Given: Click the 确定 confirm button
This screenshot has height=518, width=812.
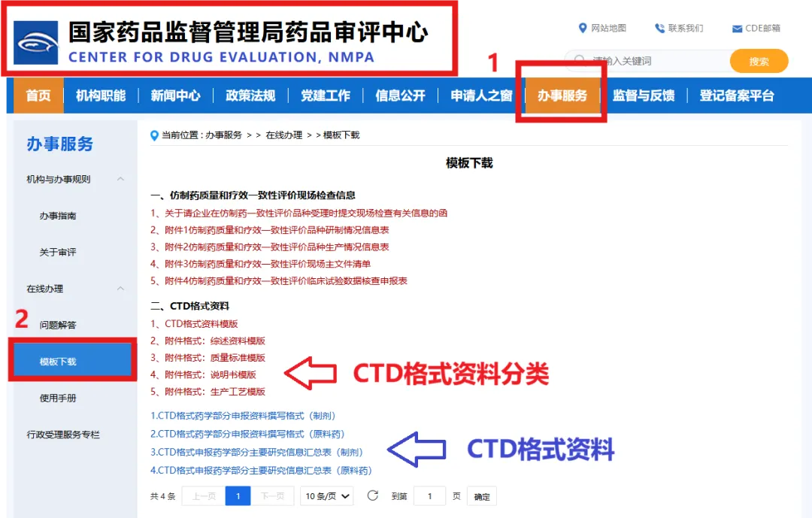Looking at the screenshot, I should (482, 496).
